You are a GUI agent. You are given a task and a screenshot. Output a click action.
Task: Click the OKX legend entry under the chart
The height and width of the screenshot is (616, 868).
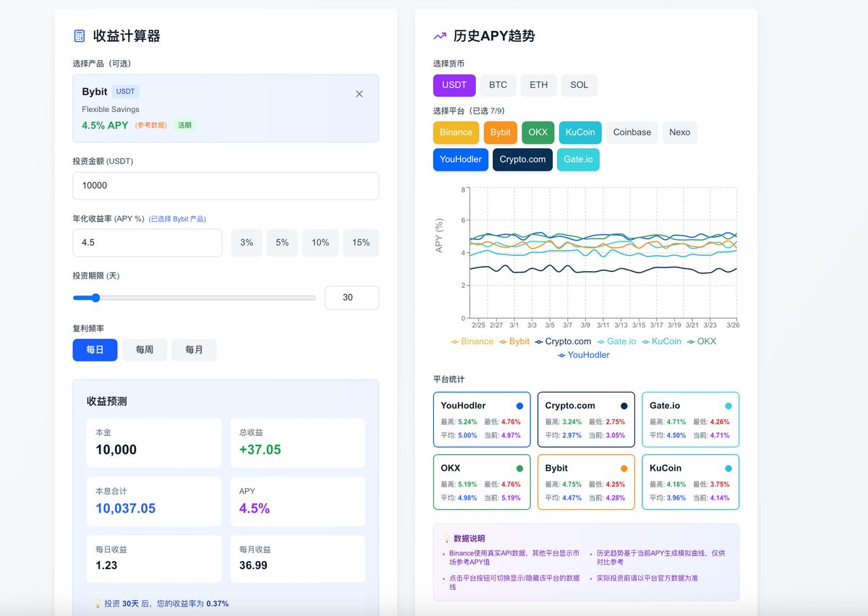pos(701,341)
